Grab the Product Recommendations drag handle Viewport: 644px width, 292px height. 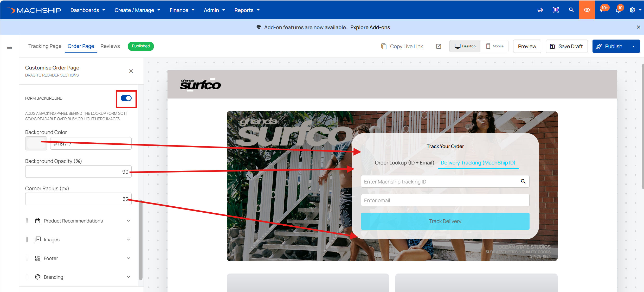point(27,221)
